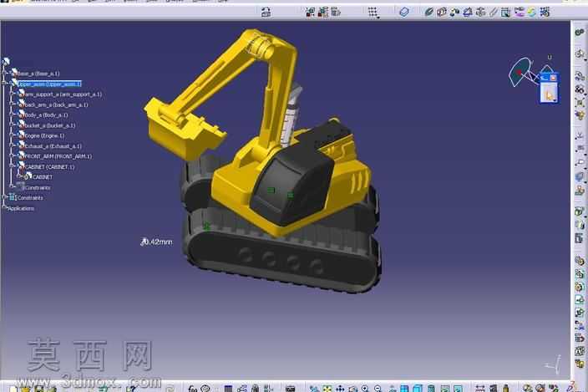Select top-level Constraints node in tree
This screenshot has width=588, height=392.
[30, 198]
